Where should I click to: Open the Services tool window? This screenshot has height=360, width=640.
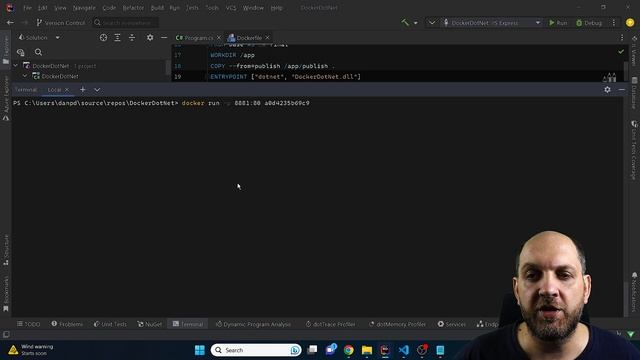451,324
